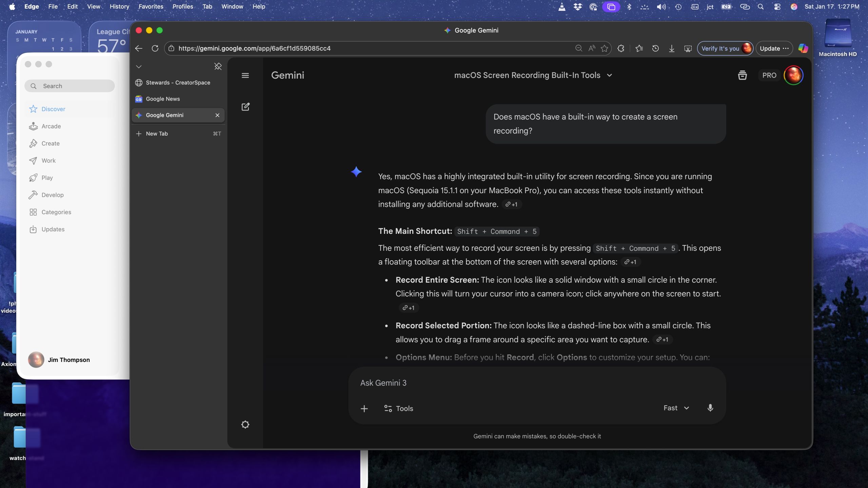Open Gemini hamburger main menu
Viewport: 868px width, 488px height.
click(245, 75)
